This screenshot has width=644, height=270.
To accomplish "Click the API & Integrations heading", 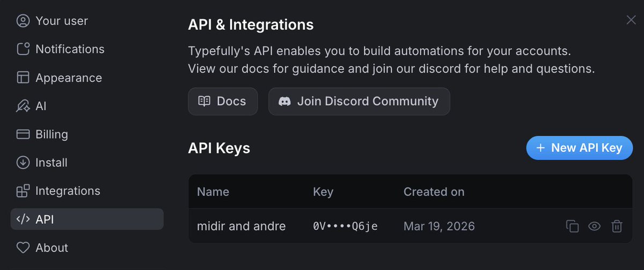I will (251, 25).
